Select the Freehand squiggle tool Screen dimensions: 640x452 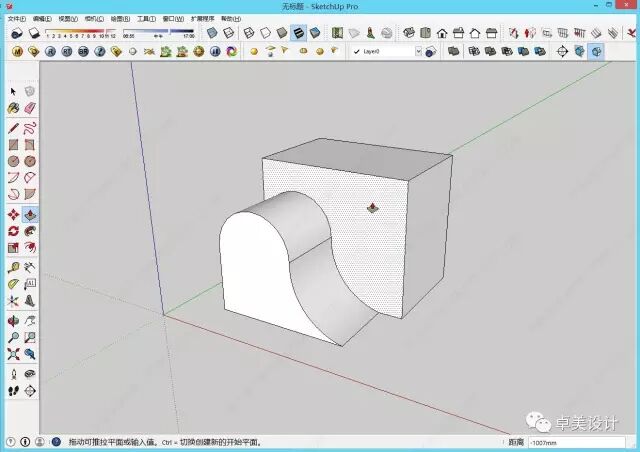point(30,129)
